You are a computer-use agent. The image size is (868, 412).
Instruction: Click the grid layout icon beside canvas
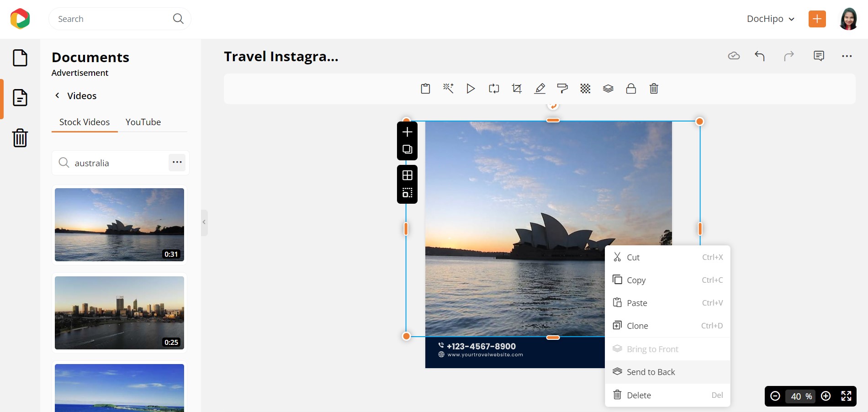point(408,175)
